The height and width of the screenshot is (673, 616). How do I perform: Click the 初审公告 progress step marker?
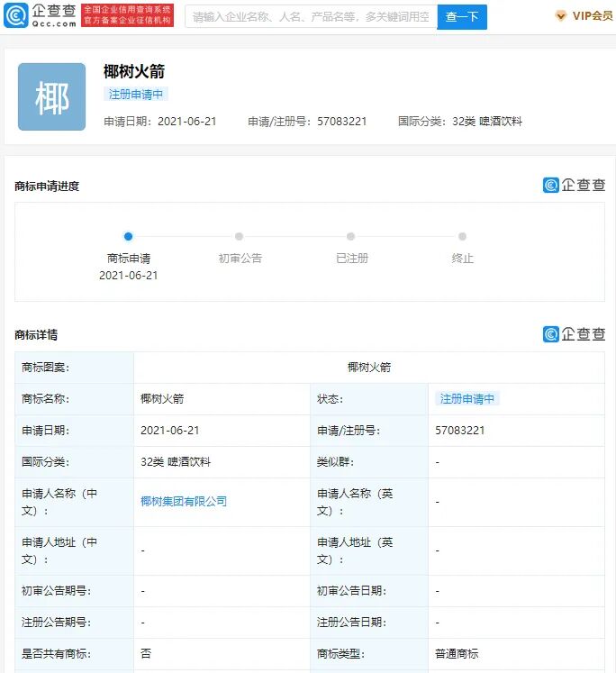[240, 236]
